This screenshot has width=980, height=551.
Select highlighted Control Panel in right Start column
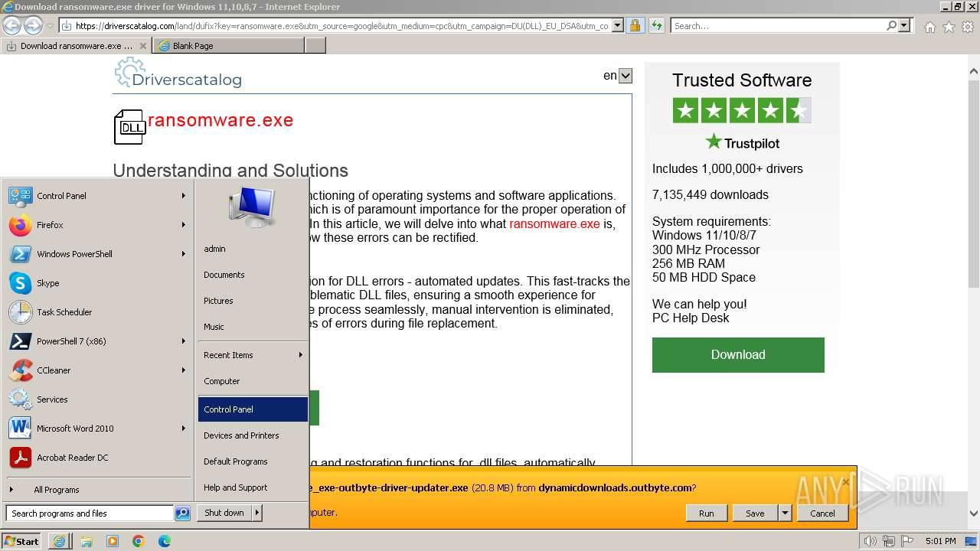pos(253,409)
